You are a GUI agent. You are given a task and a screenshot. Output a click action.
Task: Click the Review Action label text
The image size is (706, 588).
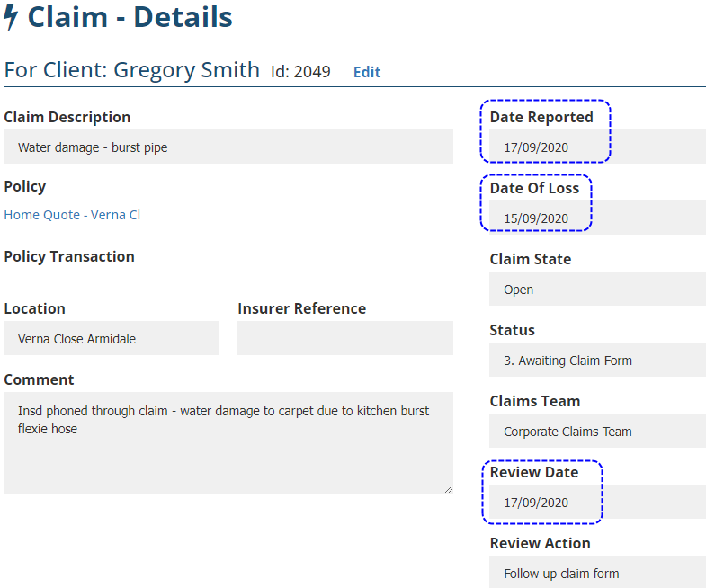pos(540,543)
